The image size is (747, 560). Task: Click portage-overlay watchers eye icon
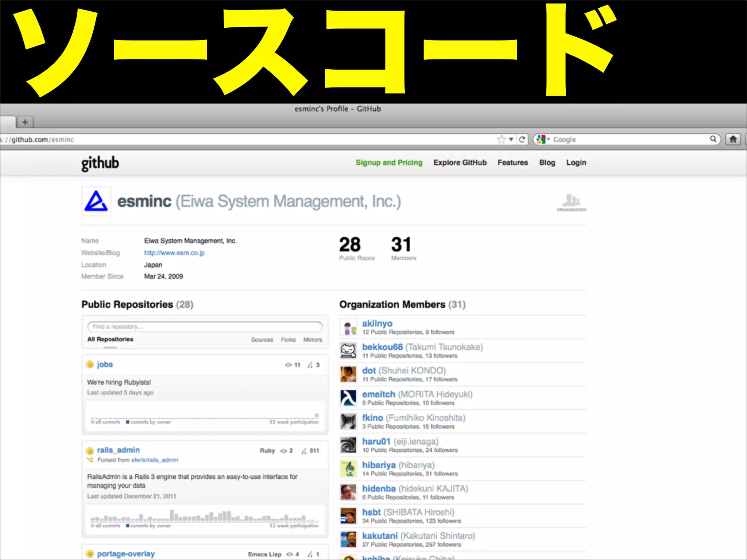tap(290, 554)
